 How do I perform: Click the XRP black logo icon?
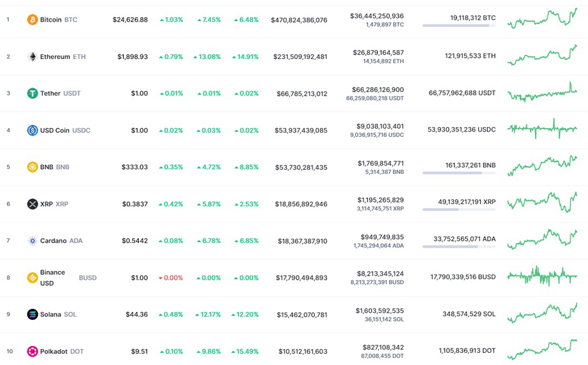click(x=33, y=204)
